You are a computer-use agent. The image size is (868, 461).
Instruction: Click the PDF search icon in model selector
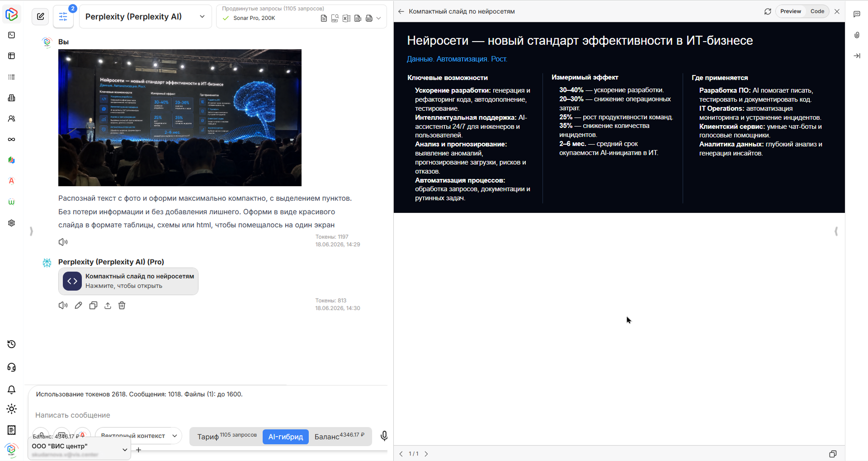335,19
